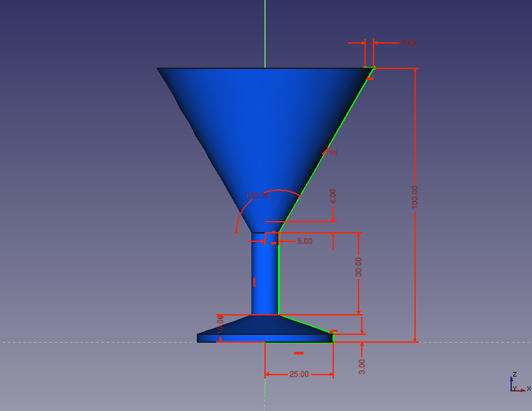This screenshot has height=411, width=532.
Task: Select the green sloped base edge
Action: [x=305, y=323]
